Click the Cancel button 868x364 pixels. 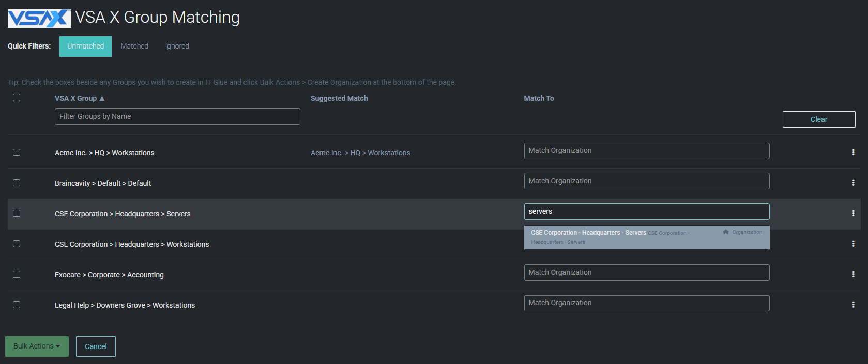click(x=96, y=346)
